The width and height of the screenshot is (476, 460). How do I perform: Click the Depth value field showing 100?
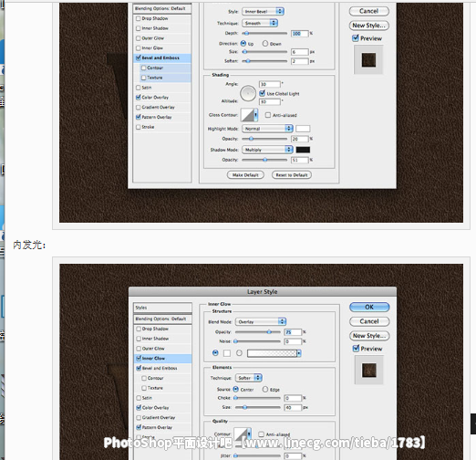pos(299,34)
